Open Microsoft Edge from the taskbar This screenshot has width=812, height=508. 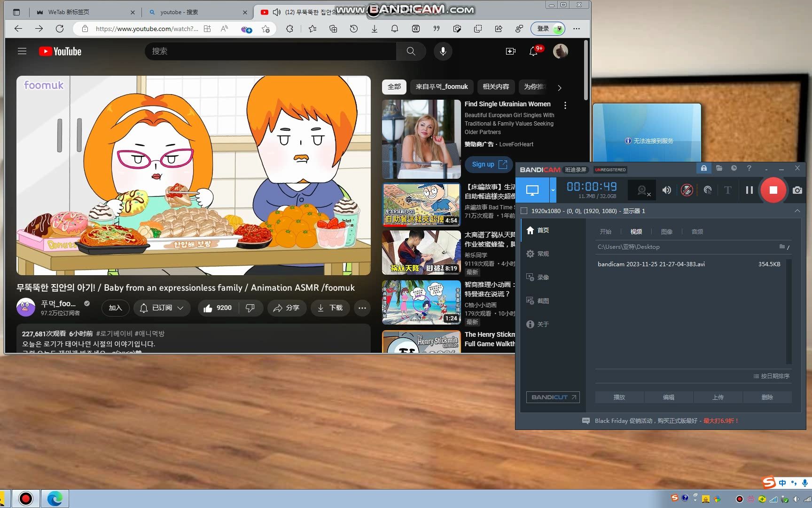pos(55,499)
